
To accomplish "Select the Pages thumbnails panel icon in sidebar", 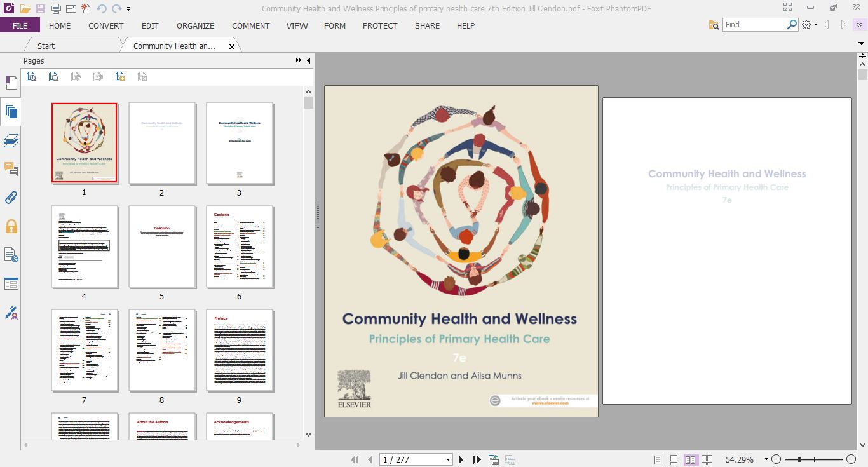I will (11, 112).
